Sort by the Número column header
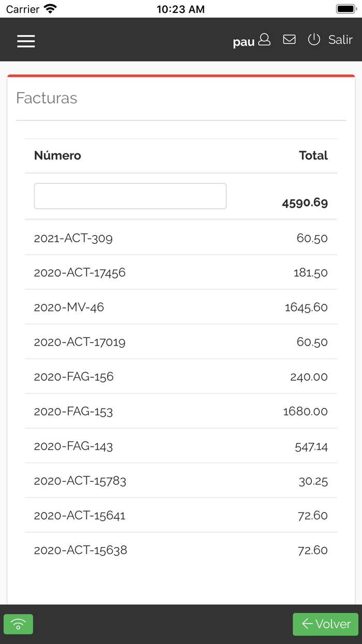Image resolution: width=362 pixels, height=644 pixels. pos(57,156)
